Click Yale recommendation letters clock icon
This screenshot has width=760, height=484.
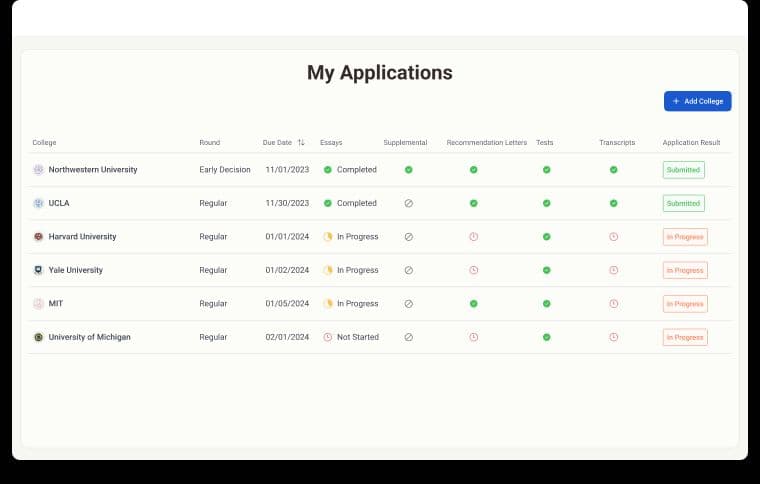click(x=474, y=270)
